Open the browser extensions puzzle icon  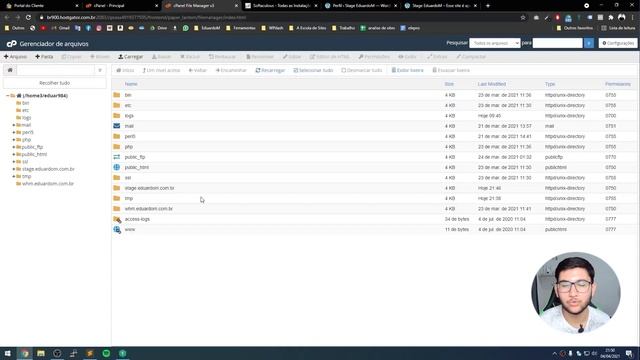pyautogui.click(x=611, y=17)
